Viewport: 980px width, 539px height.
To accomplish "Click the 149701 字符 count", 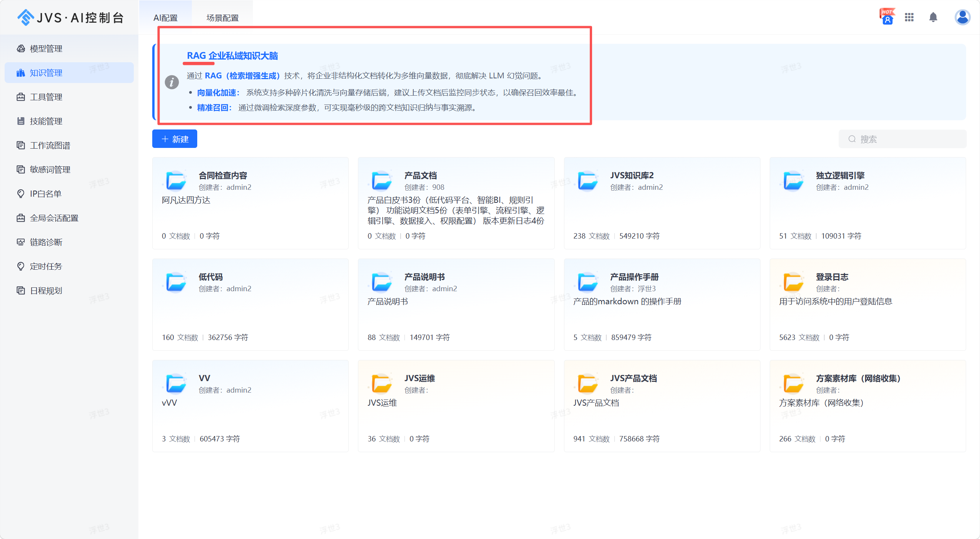I will (429, 337).
